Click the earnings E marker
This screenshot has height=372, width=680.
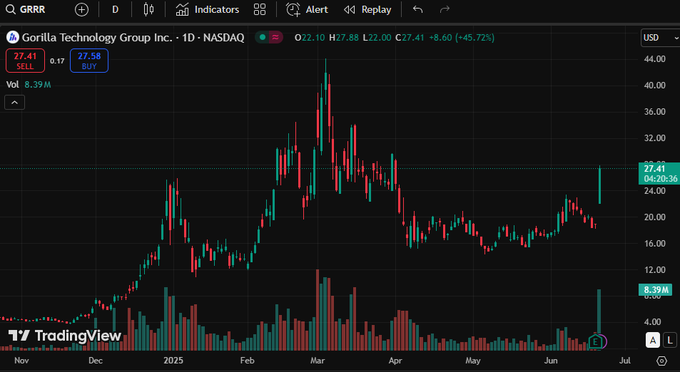tap(595, 342)
